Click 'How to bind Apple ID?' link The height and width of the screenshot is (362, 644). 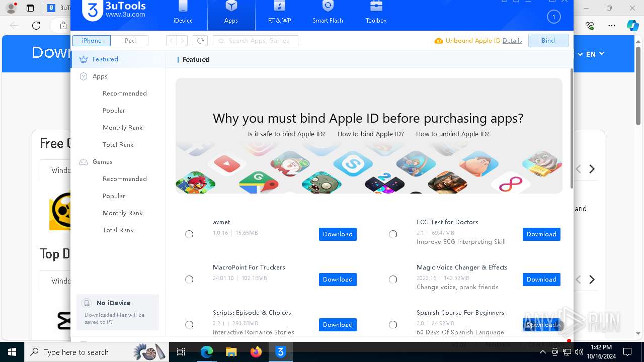(370, 134)
